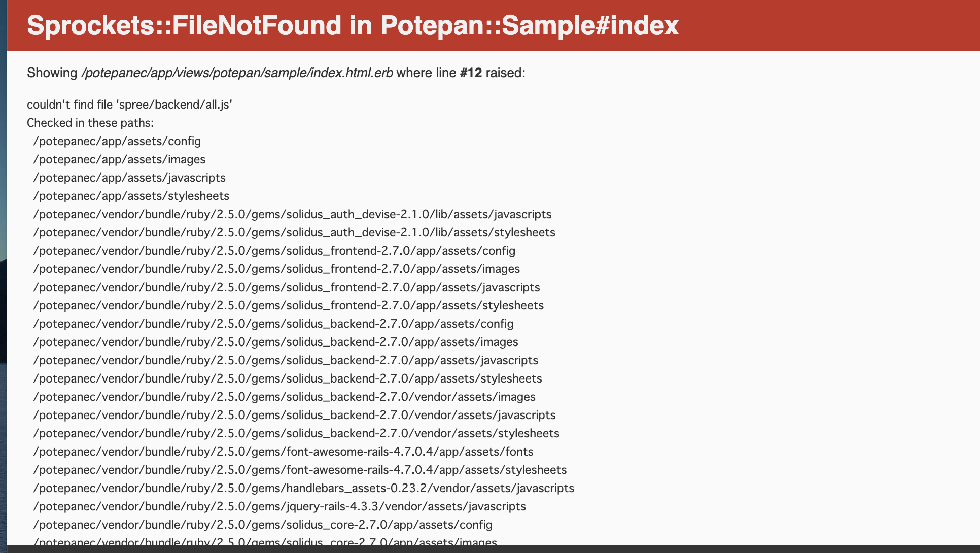Click the solidus_backend vendor/assets/stylesheets path

(x=296, y=433)
